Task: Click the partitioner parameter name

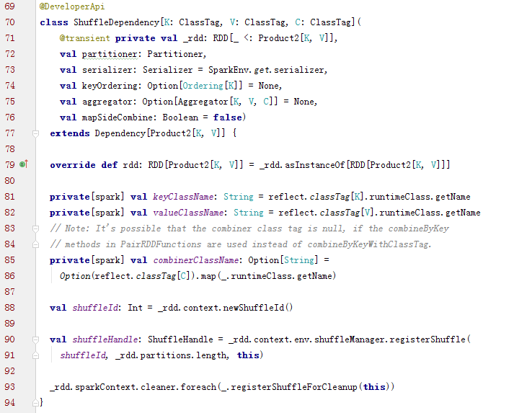Action: 110,54
